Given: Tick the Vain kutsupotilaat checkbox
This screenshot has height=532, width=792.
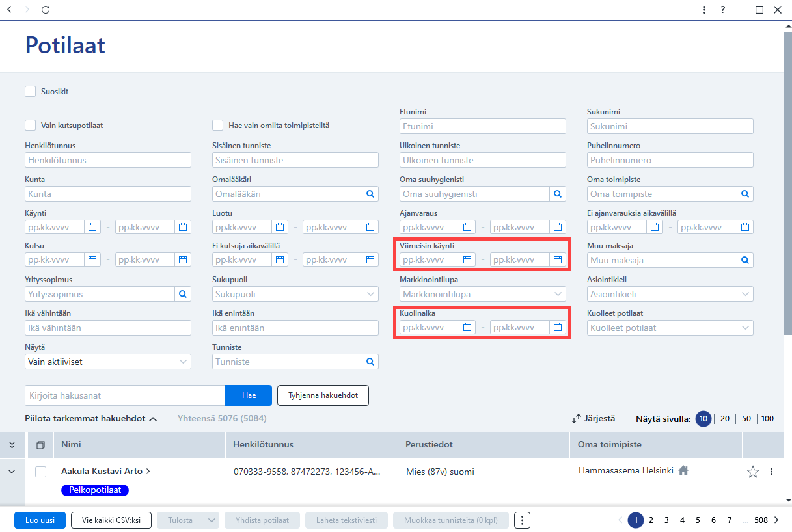Looking at the screenshot, I should (x=30, y=125).
